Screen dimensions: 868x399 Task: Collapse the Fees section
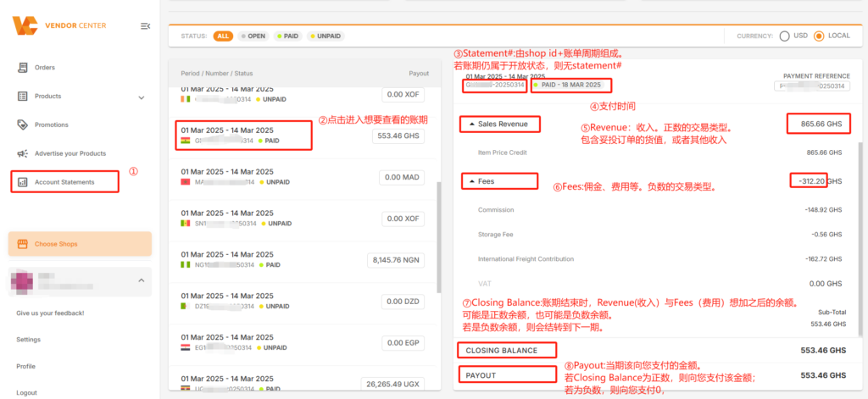[x=473, y=181]
